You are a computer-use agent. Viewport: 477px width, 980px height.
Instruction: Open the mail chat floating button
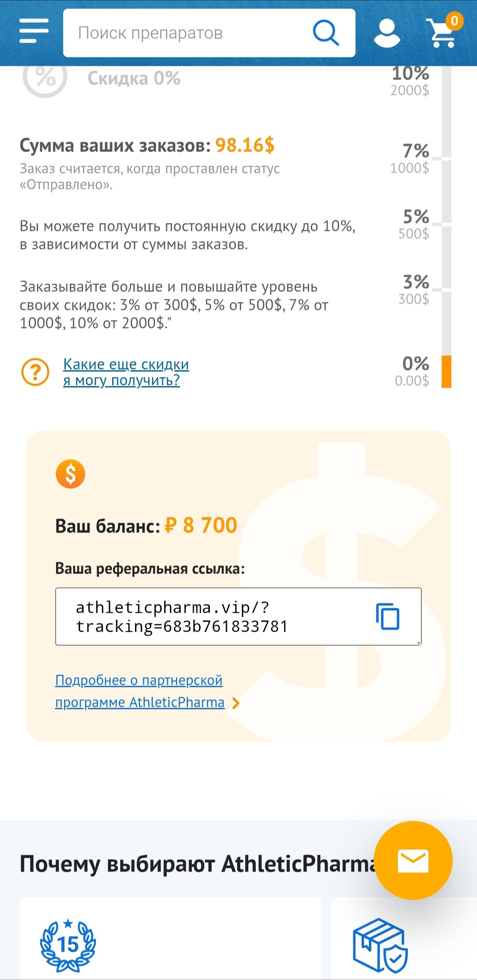pos(413,860)
